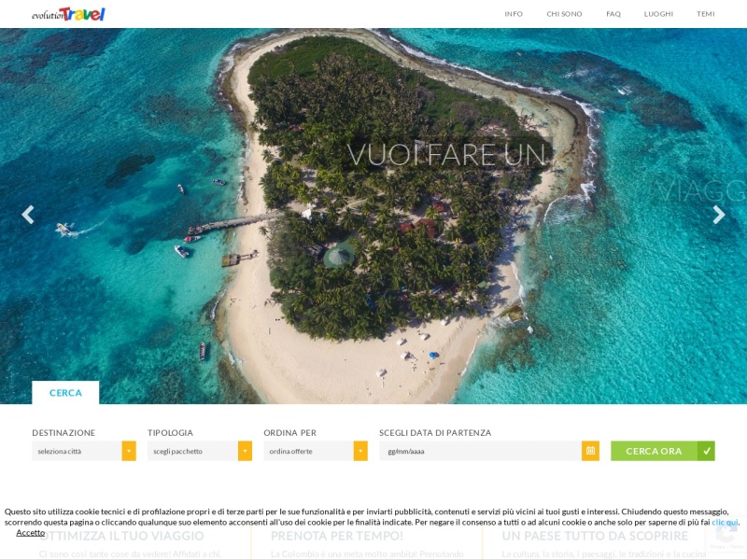This screenshot has height=560, width=747.
Task: Click the orange arrow on scegli pacchetto
Action: (245, 451)
